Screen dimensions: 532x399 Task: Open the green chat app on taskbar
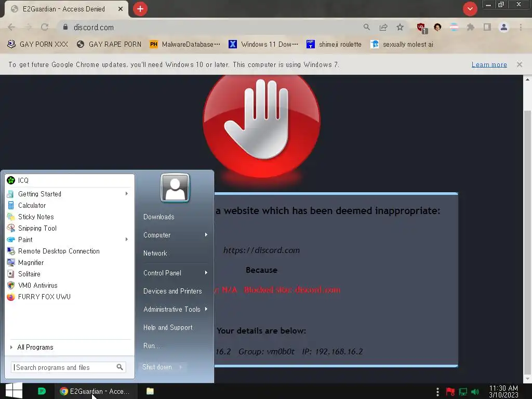pos(42,391)
